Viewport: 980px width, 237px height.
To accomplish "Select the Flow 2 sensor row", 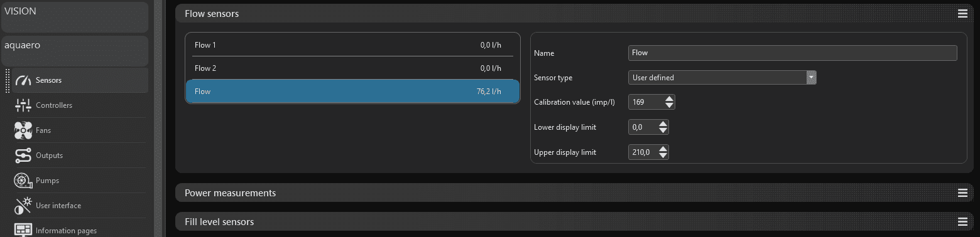I will 352,68.
